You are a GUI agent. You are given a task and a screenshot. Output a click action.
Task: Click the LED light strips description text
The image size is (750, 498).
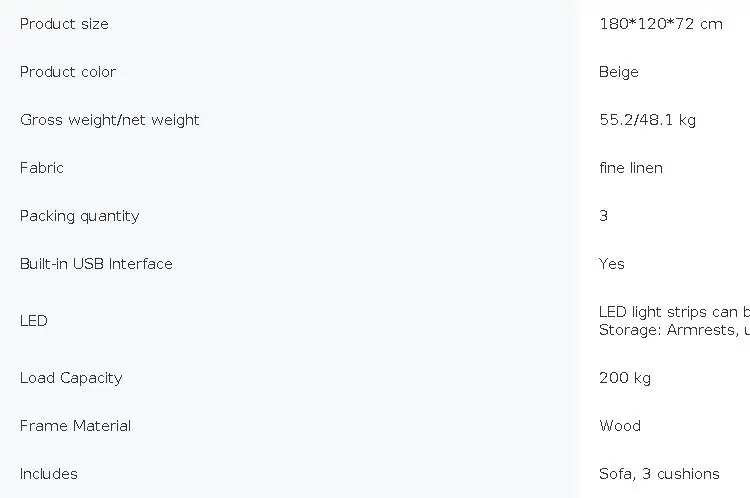click(674, 312)
